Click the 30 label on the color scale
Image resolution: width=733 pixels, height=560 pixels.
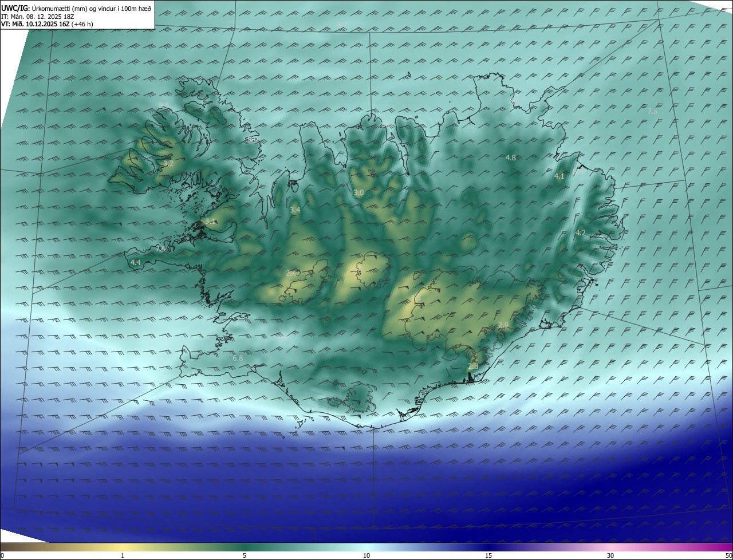click(x=610, y=555)
